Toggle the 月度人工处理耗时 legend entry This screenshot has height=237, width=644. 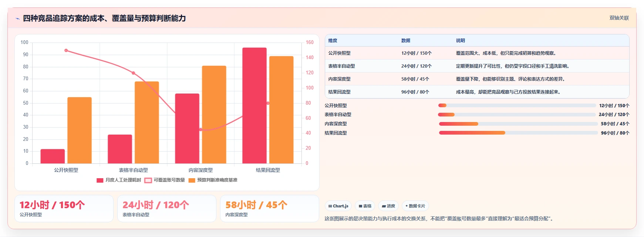point(119,180)
